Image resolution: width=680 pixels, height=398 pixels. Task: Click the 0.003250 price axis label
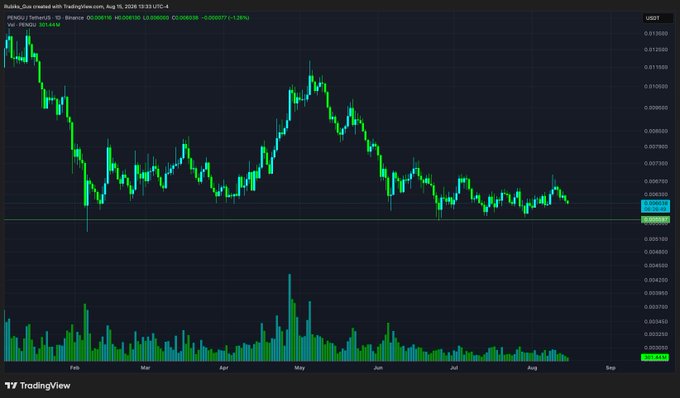click(x=656, y=334)
